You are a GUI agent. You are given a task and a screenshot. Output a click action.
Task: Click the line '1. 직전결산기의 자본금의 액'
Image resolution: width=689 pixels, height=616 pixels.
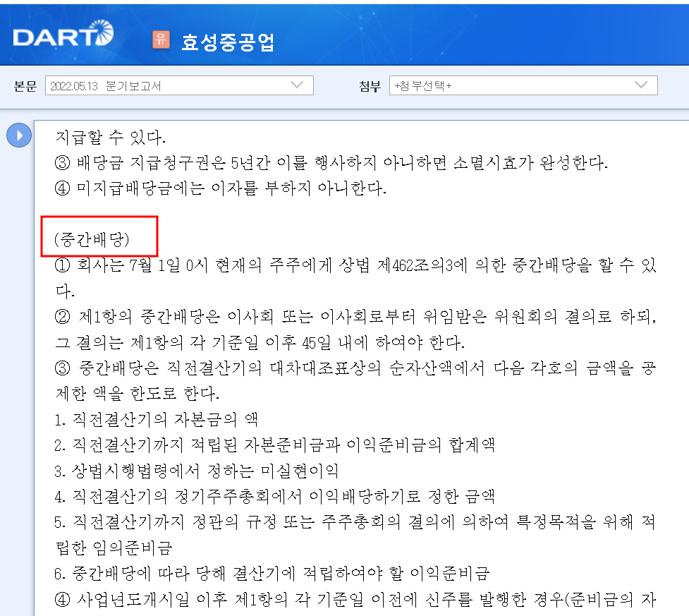pos(156,419)
